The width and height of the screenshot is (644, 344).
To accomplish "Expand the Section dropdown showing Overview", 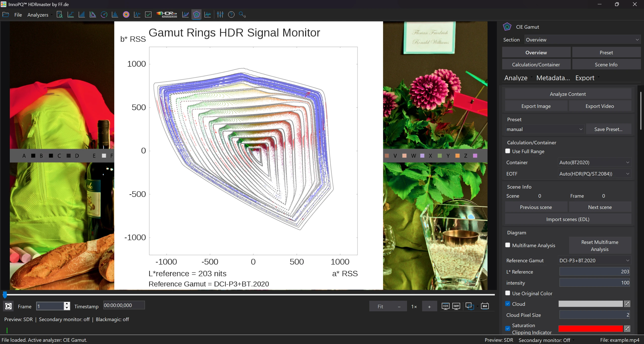I will click(582, 40).
